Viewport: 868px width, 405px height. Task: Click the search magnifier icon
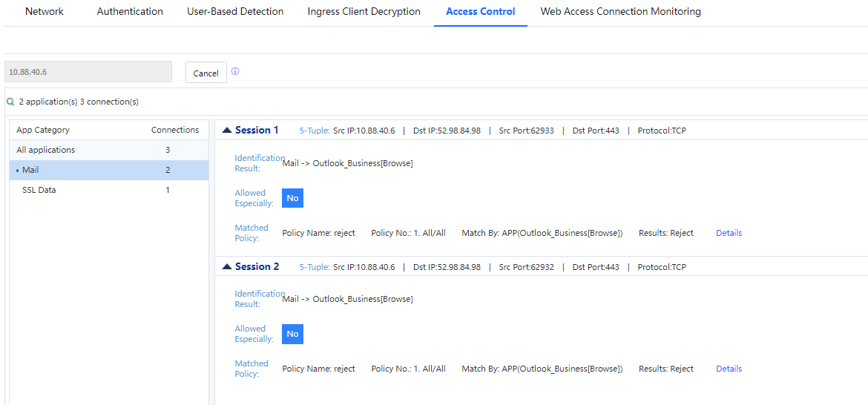coord(10,102)
